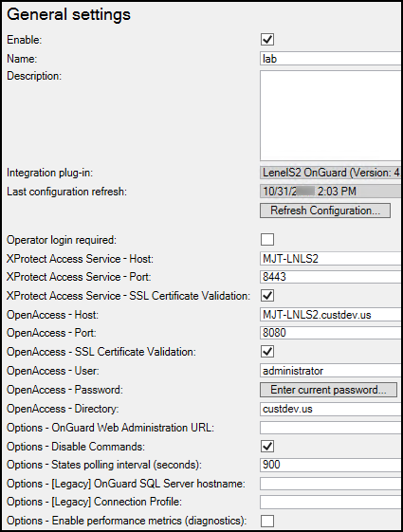Click OnGuard Web Administration URL field
403x532 pixels.
[x=331, y=428]
